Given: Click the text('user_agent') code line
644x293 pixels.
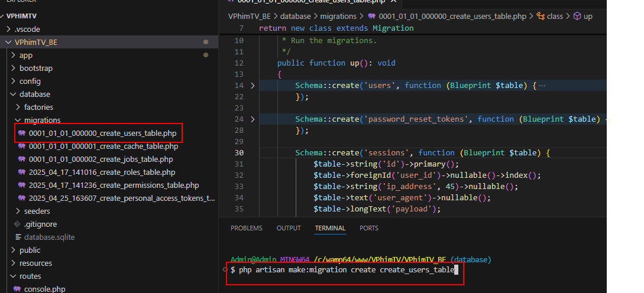Looking at the screenshot, I should point(402,198).
